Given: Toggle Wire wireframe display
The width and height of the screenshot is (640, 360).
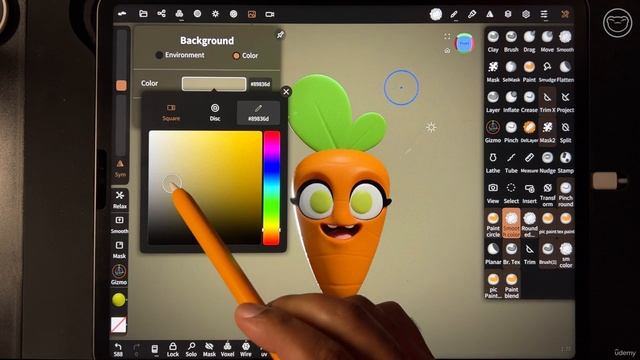Looking at the screenshot, I should point(246,349).
